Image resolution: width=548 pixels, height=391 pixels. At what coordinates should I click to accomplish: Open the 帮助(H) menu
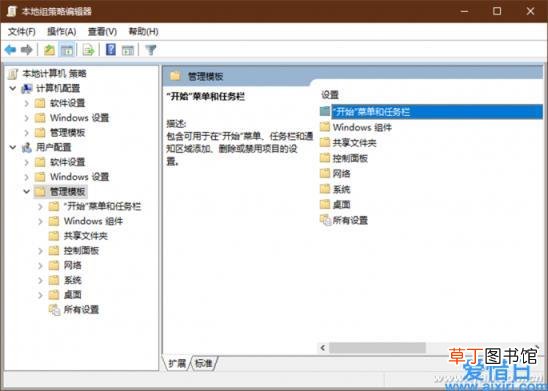(143, 32)
